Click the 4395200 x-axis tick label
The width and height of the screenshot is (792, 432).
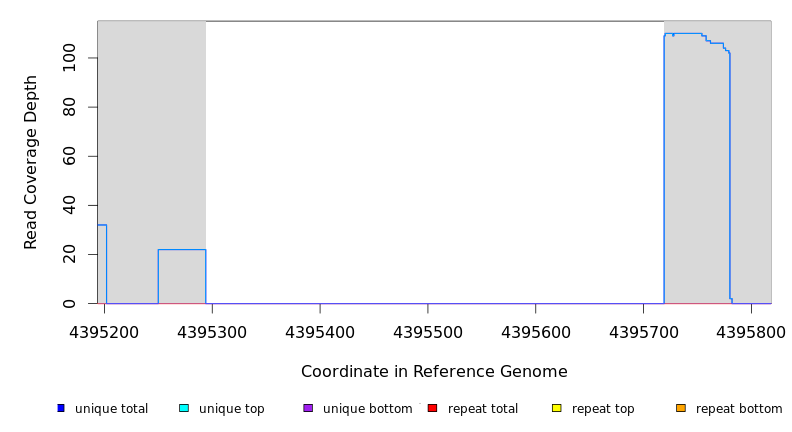click(x=103, y=331)
